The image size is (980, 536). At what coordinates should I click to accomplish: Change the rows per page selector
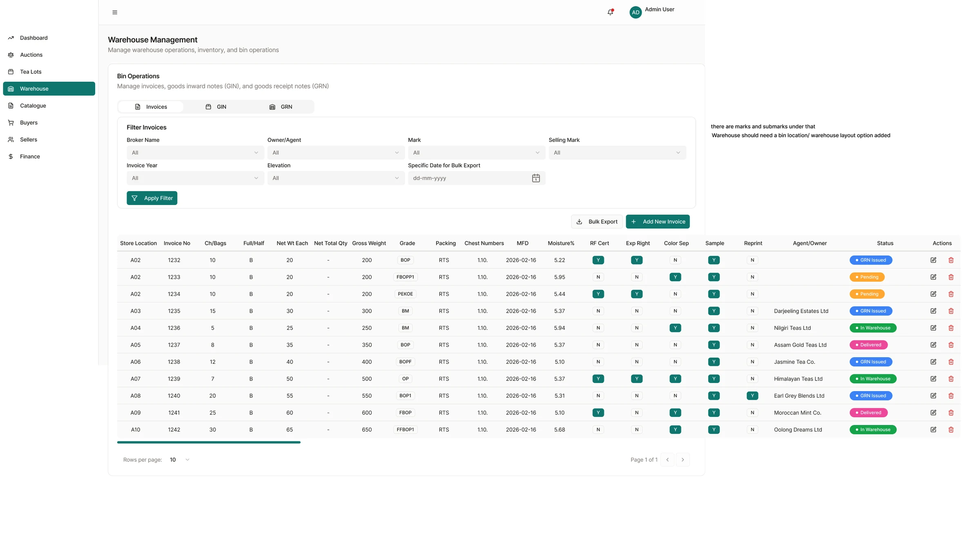coord(179,460)
